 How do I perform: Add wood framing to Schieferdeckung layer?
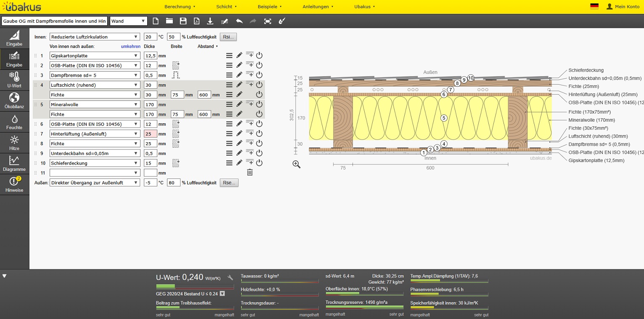(x=176, y=163)
